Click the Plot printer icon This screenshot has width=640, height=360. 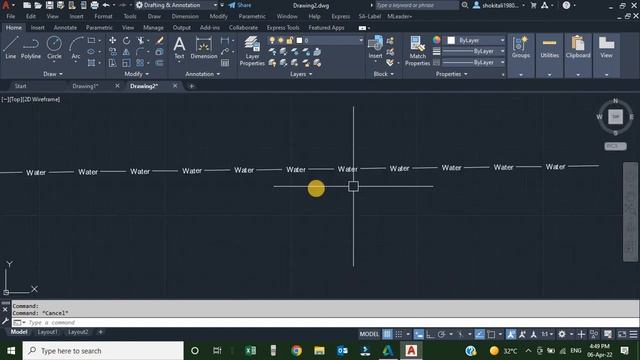94,5
